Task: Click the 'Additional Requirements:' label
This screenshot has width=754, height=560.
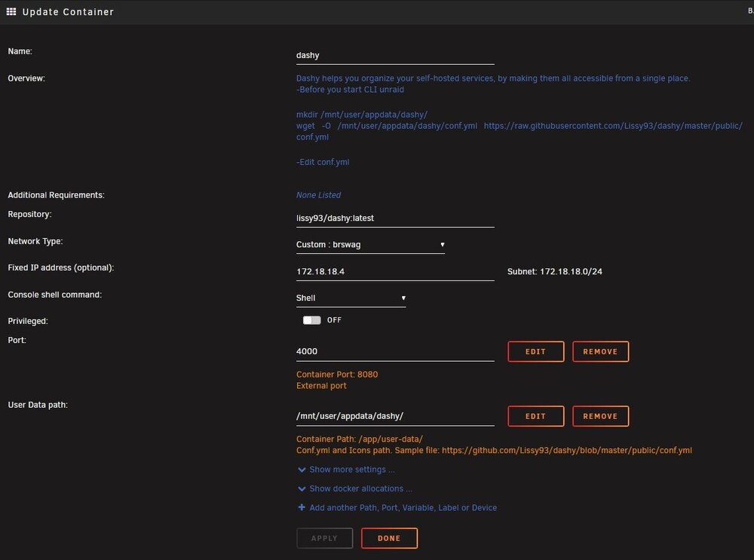Action: click(56, 195)
